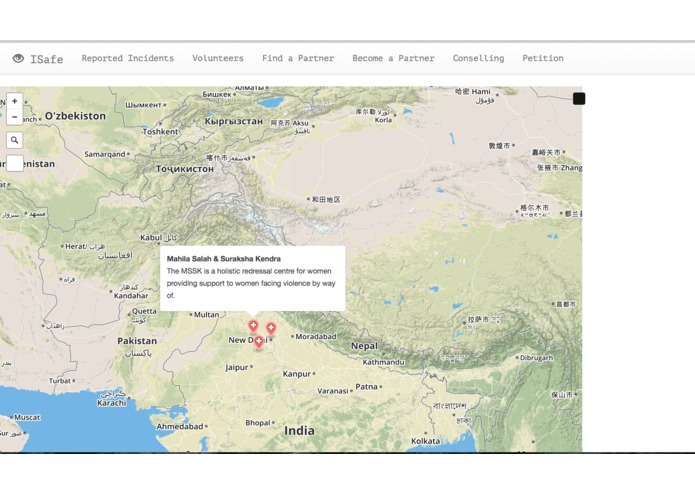Open Find a Partner menu item
The height and width of the screenshot is (494, 695).
pos(298,58)
